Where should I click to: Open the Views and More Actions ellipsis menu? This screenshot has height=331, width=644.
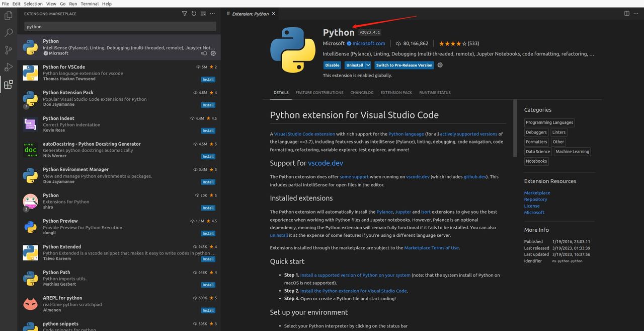coord(212,14)
